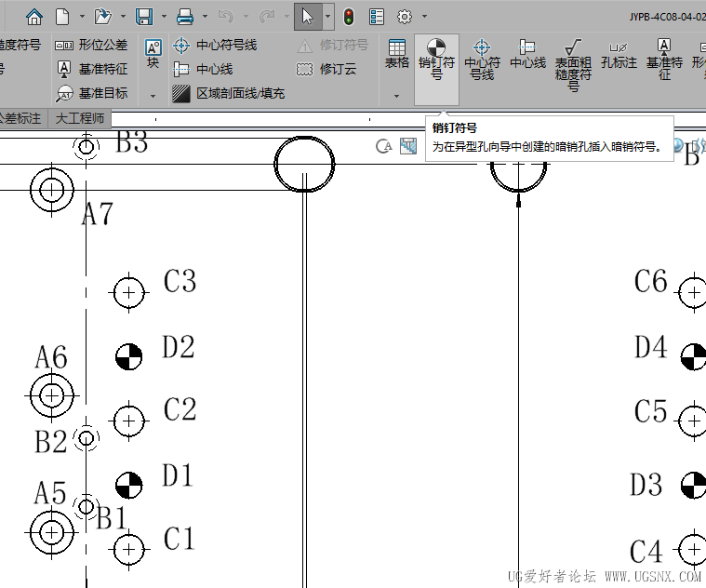The width and height of the screenshot is (706, 588).
Task: Expand the Options gear dropdown arrow
Action: [x=424, y=17]
